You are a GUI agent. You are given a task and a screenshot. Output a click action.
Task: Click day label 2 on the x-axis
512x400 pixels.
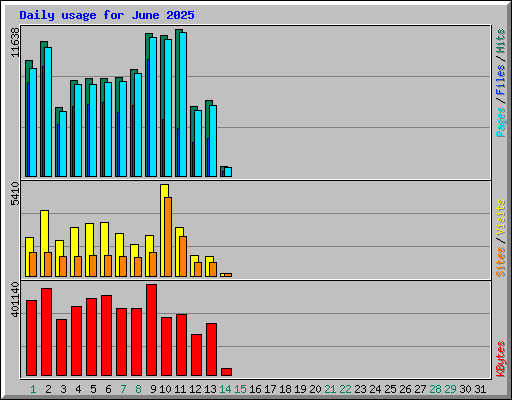(48, 389)
